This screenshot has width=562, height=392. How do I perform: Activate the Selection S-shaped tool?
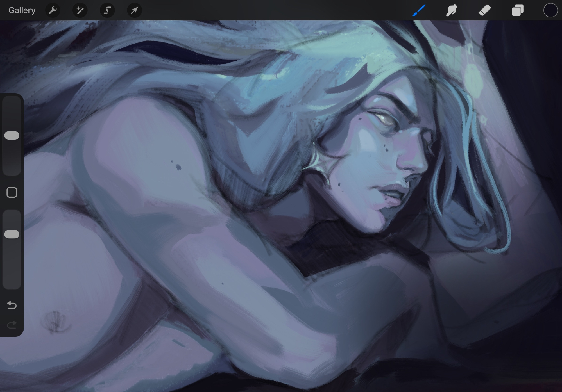(x=107, y=10)
